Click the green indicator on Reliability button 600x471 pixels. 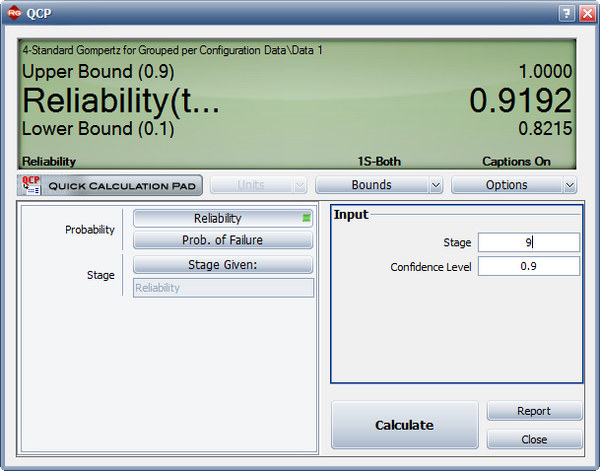(306, 218)
